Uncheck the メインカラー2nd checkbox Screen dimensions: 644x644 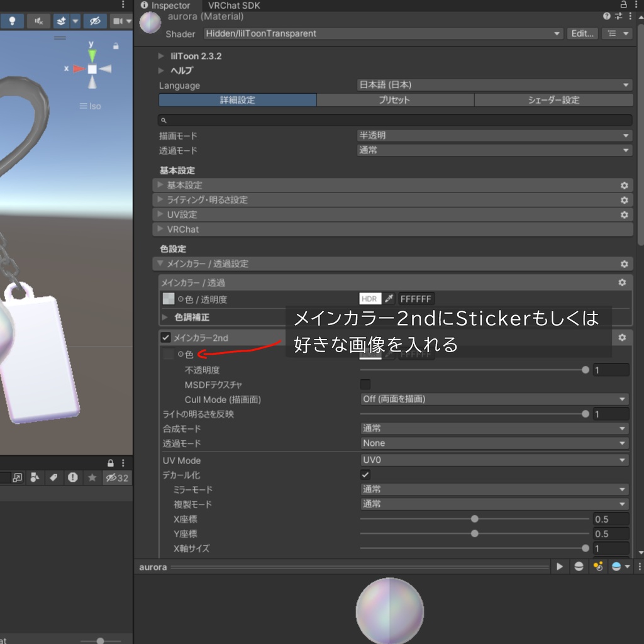point(165,338)
